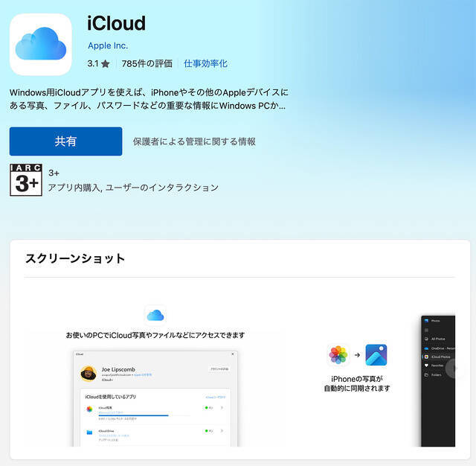
Task: Open the Apple Inc. publisher link
Action: (108, 45)
